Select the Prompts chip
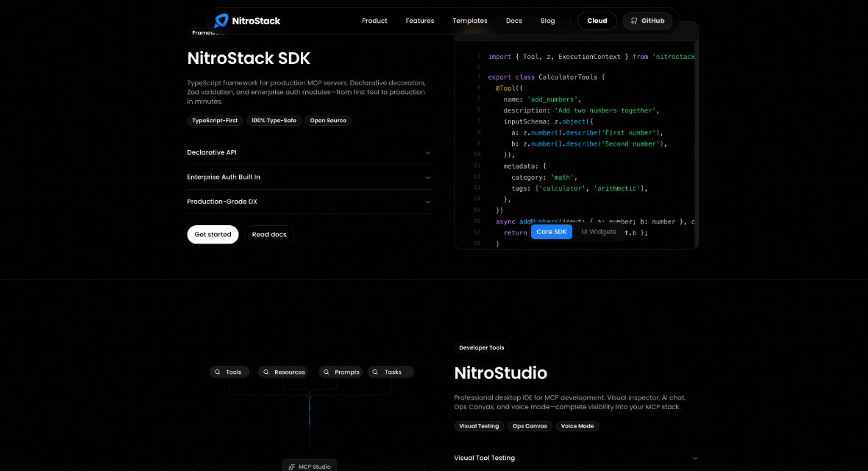 (341, 372)
